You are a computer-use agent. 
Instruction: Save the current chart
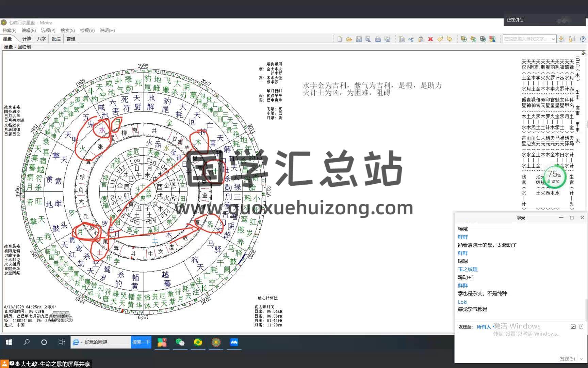click(x=359, y=39)
